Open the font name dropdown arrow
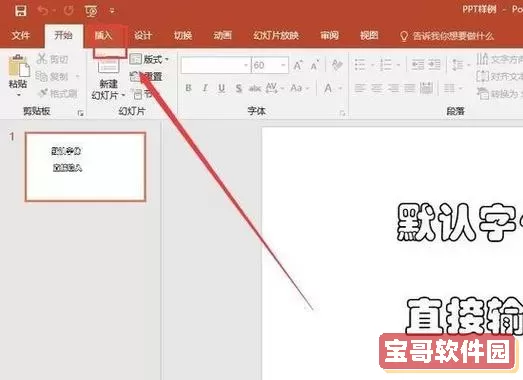The image size is (523, 380). (x=246, y=65)
